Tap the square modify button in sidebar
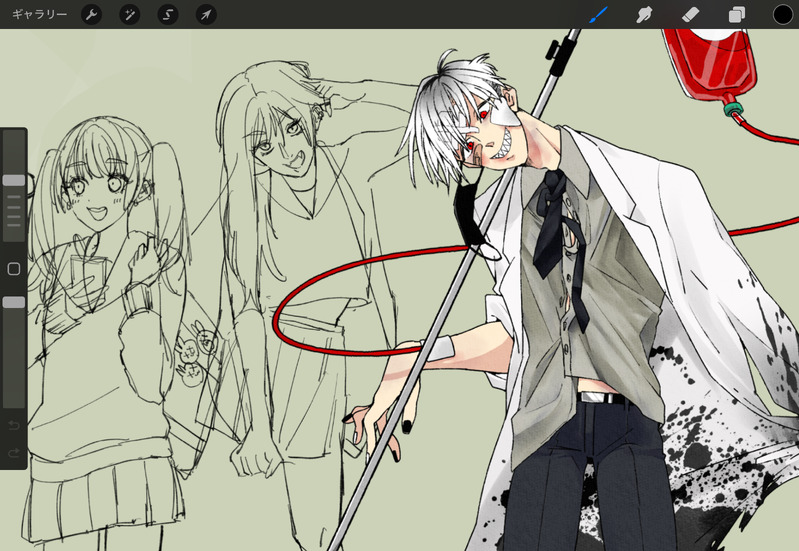 pos(14,269)
